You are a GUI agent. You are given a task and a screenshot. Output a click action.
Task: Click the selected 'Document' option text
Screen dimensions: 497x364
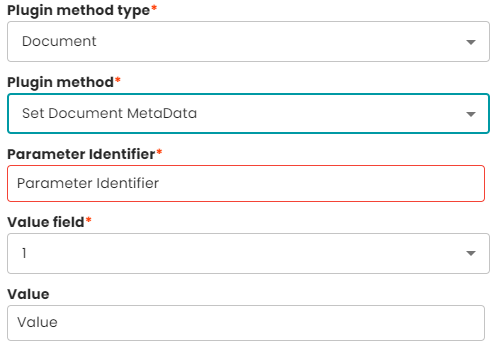point(59,41)
